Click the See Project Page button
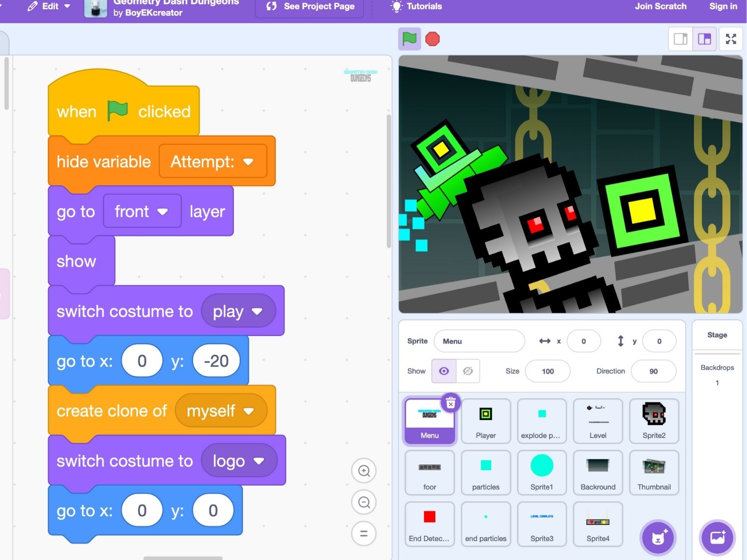The image size is (747, 560). [x=310, y=6]
